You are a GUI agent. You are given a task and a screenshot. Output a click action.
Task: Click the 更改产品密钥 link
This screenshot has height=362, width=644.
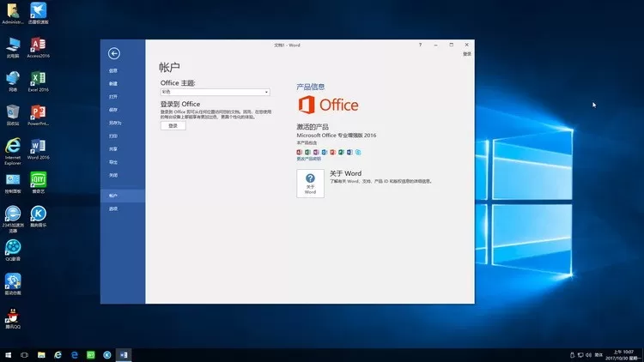click(x=308, y=159)
